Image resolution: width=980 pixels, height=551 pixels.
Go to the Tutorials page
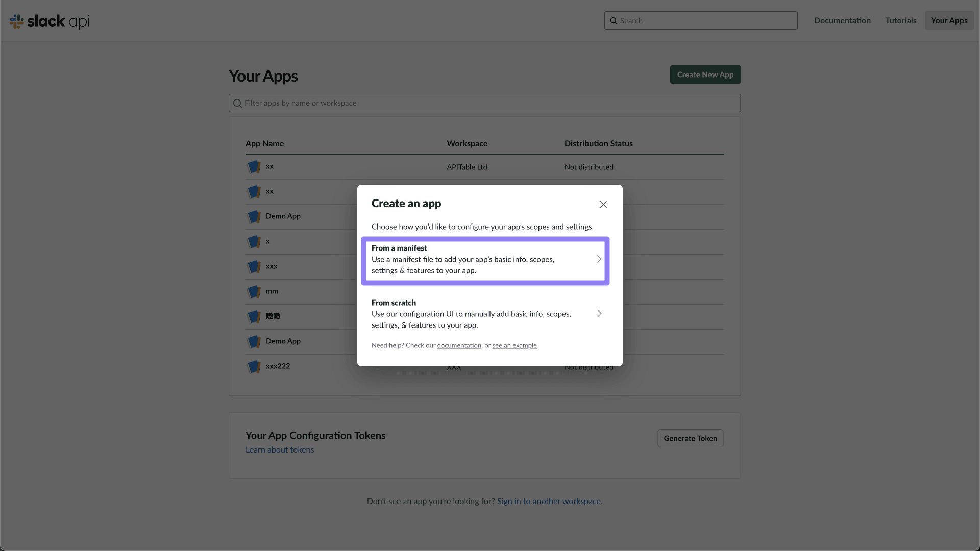(x=900, y=20)
